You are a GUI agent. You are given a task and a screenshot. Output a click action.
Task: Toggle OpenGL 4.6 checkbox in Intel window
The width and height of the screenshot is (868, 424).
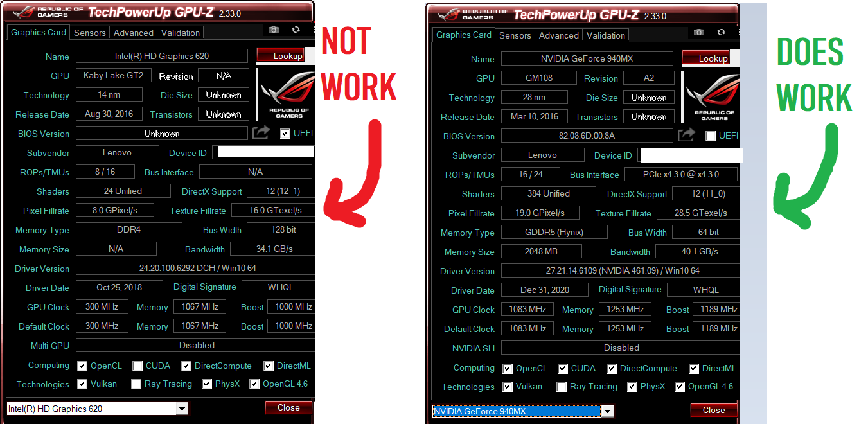254,384
